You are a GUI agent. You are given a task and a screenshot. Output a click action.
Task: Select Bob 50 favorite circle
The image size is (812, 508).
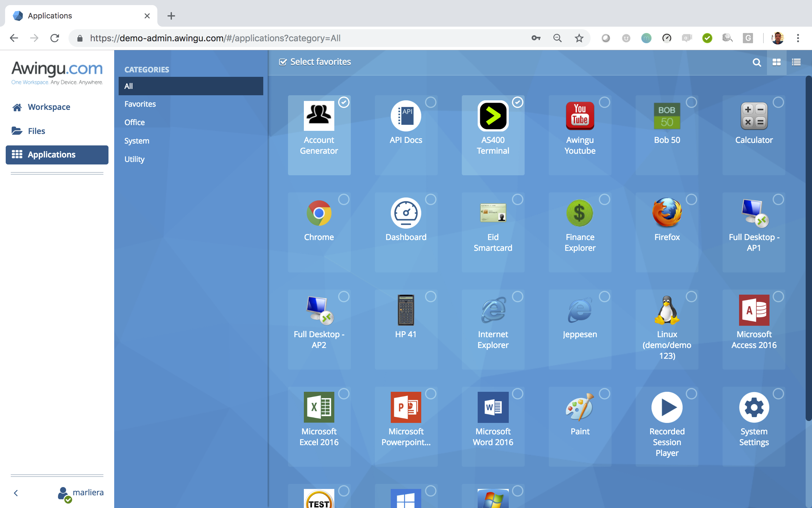[x=691, y=102]
